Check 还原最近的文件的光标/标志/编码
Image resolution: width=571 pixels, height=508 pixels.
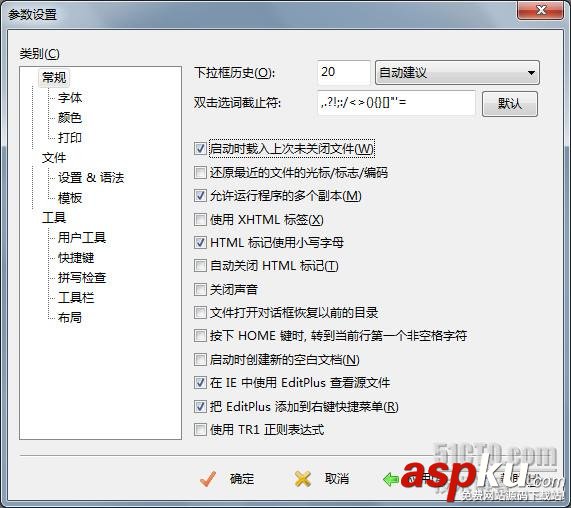200,172
